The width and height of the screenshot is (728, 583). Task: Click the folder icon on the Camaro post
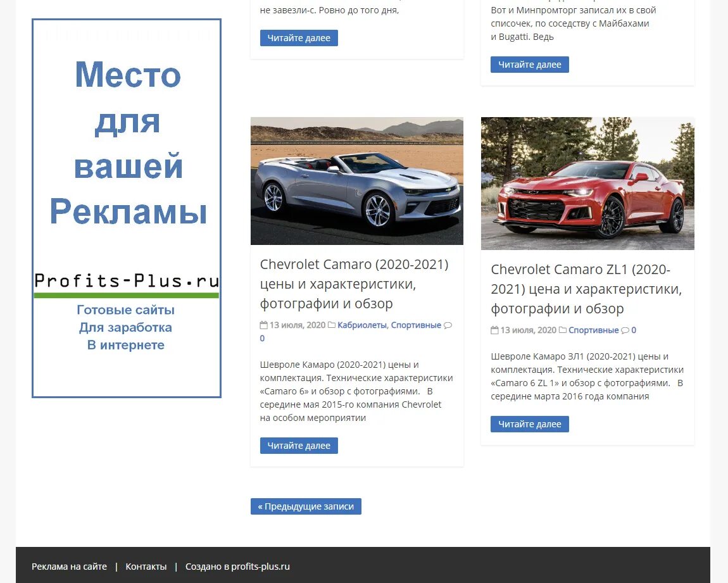pyautogui.click(x=332, y=325)
